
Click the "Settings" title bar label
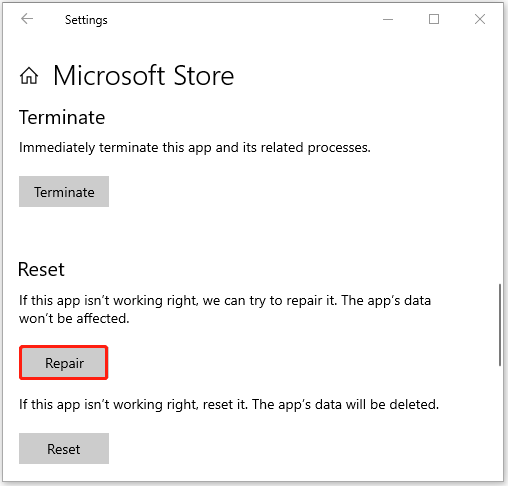tap(86, 20)
